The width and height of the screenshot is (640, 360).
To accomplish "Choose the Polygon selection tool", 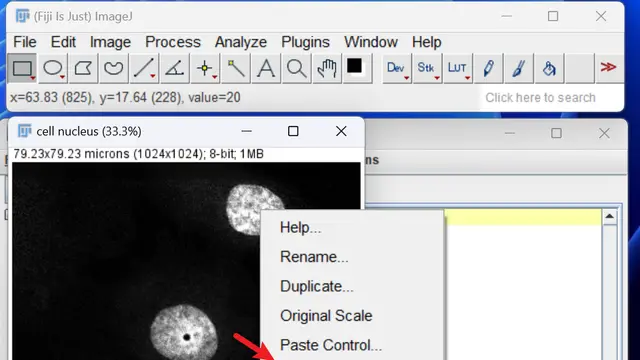I will [x=83, y=68].
